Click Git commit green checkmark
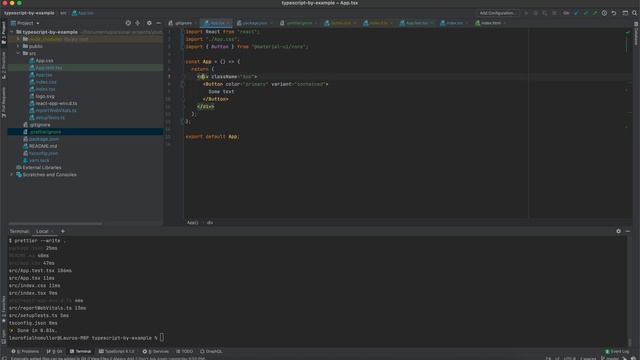The width and height of the screenshot is (640, 360). coord(586,13)
